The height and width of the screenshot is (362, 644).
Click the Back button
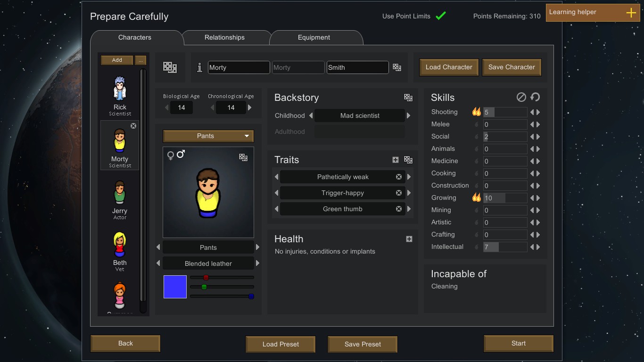click(125, 344)
